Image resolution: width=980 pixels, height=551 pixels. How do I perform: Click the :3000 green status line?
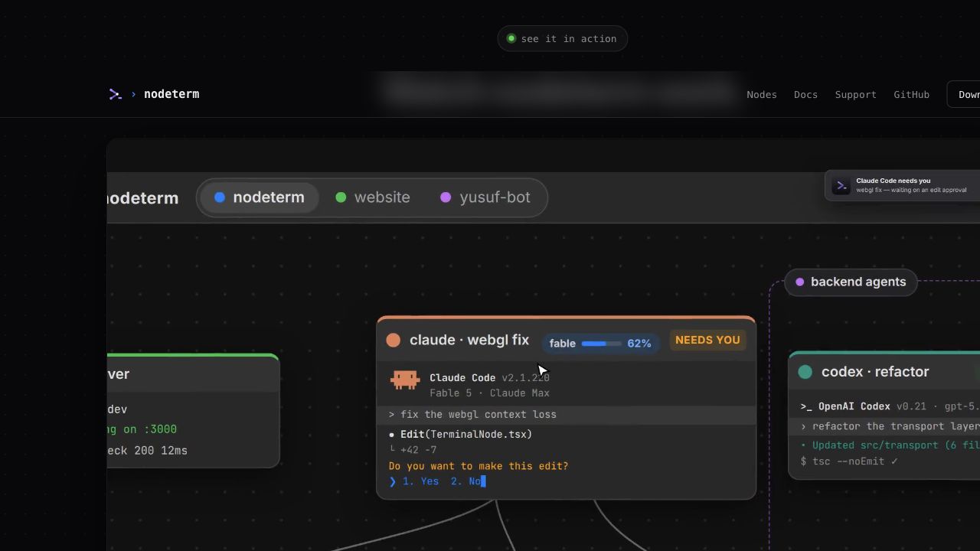(142, 429)
